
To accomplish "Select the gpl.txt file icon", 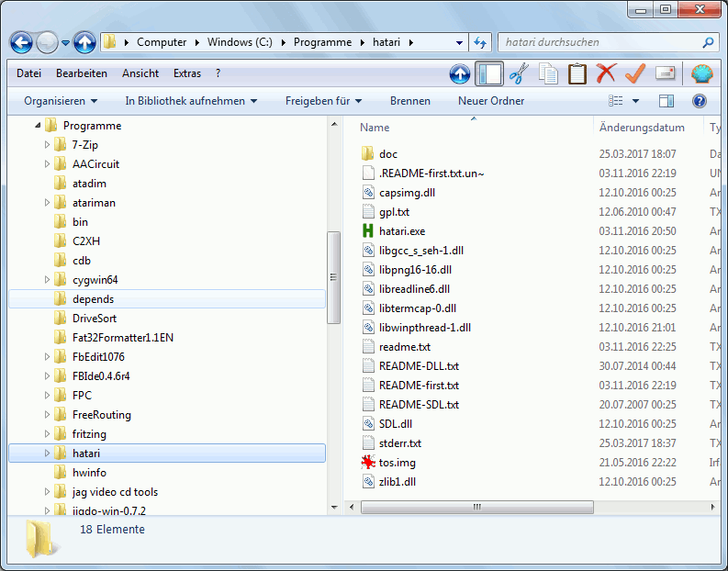I will (x=368, y=212).
